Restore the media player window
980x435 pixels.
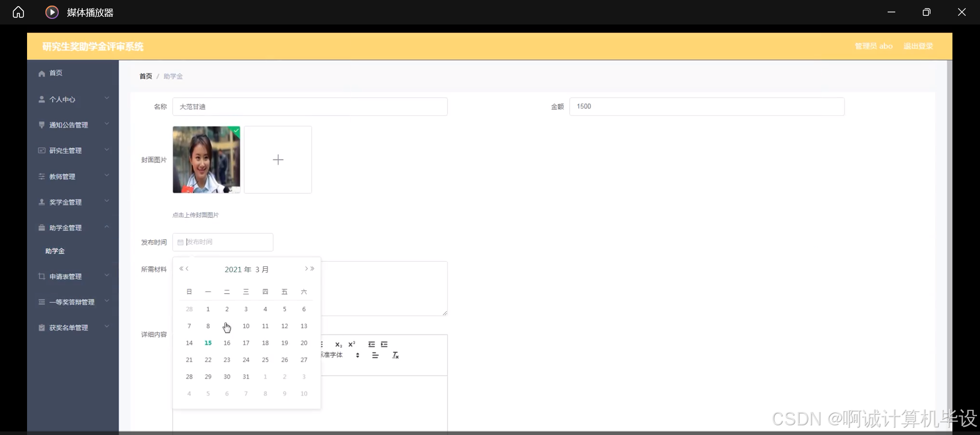coord(926,12)
